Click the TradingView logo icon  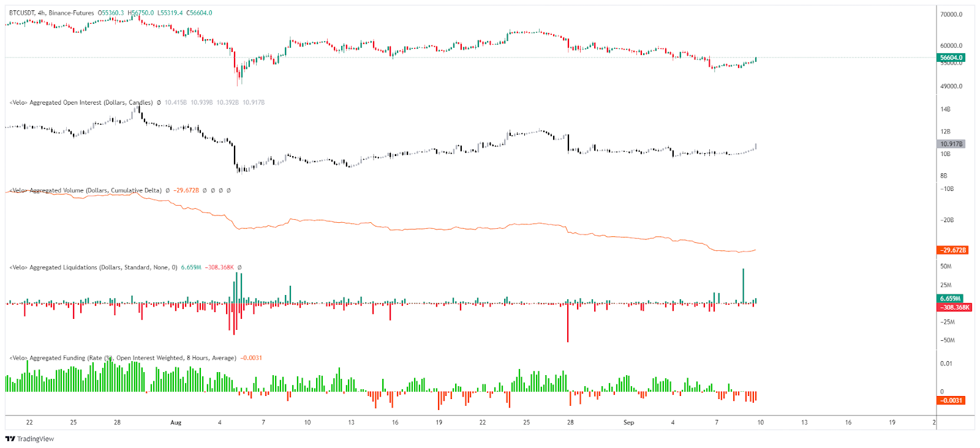[x=10, y=439]
